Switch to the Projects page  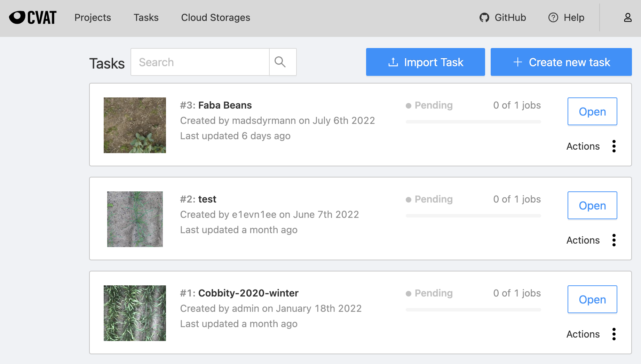tap(93, 17)
